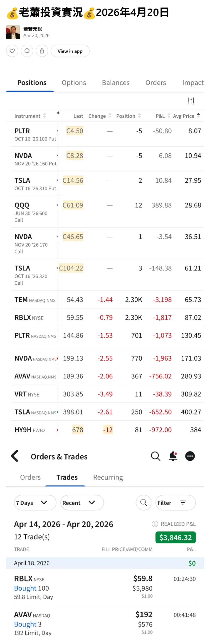
Task: Tap the back arrow in Orders & Trades
Action: point(15,456)
